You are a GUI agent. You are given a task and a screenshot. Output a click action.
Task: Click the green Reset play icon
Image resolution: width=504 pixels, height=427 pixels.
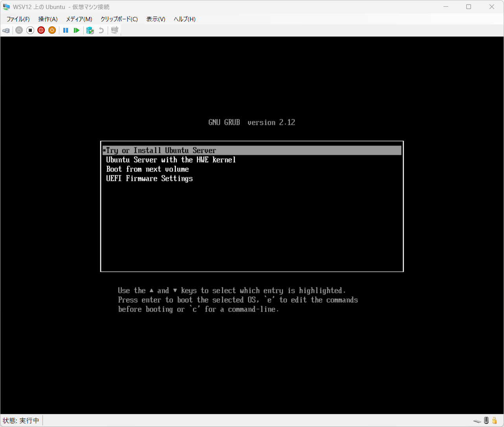pos(77,30)
